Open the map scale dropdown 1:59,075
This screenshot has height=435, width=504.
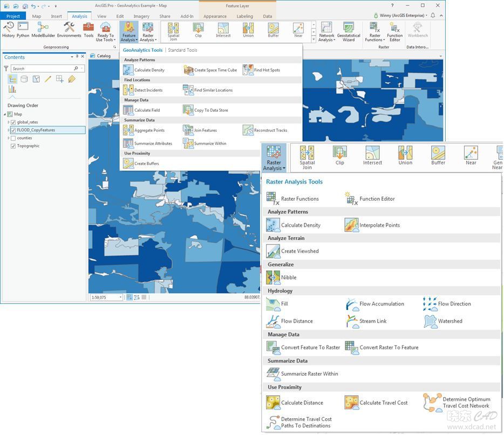(x=120, y=297)
